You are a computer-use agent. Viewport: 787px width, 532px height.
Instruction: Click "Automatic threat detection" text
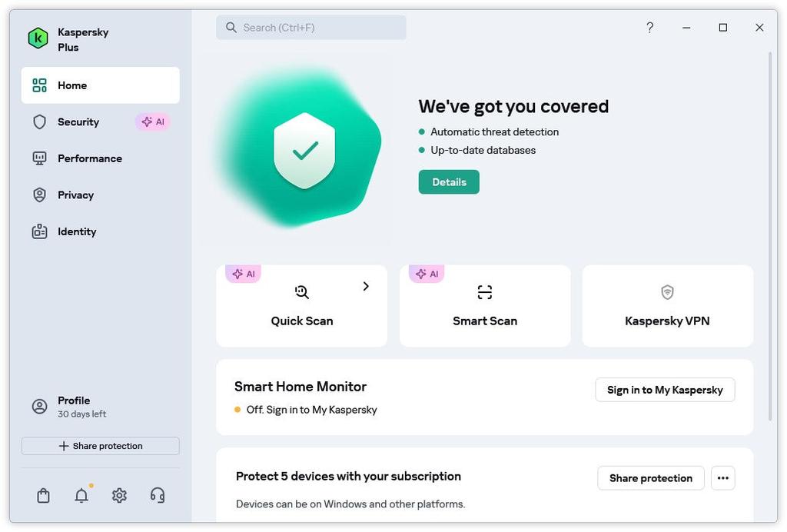point(494,132)
